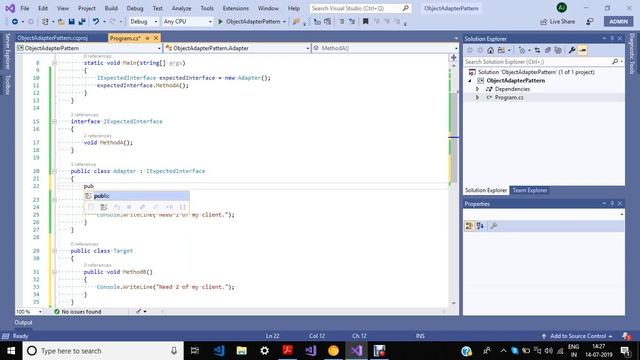640x360 pixels.
Task: Open the Debug configuration dropdown
Action: pyautogui.click(x=143, y=22)
